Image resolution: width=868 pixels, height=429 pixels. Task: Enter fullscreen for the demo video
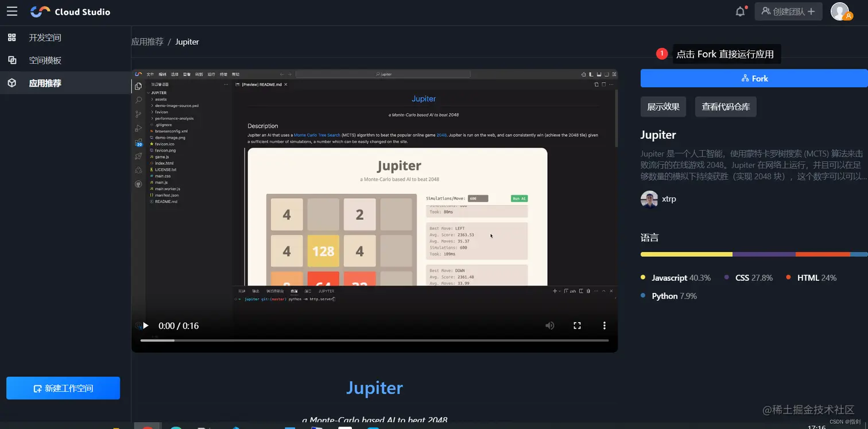(x=577, y=326)
